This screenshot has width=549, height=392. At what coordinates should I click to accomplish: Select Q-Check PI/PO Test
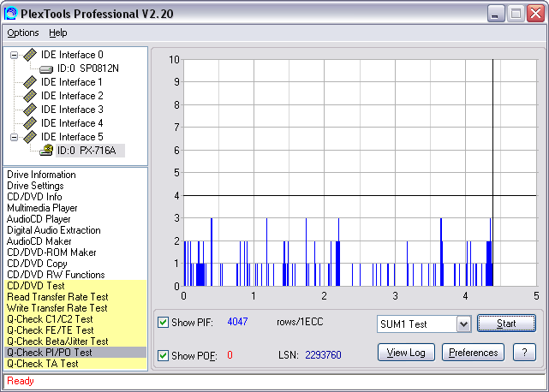[75, 353]
